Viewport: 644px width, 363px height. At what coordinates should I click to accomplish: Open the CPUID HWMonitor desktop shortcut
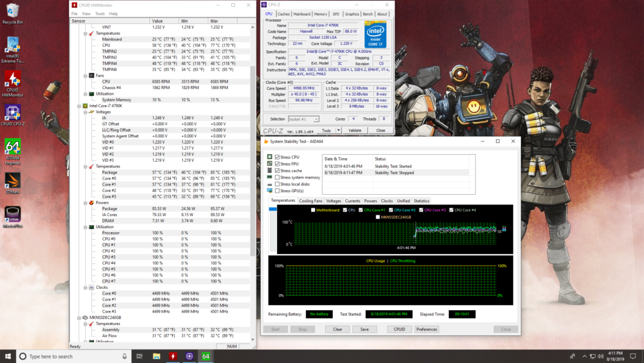pos(12,83)
